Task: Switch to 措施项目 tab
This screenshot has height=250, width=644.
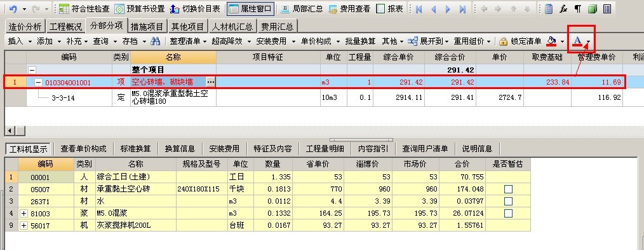Action: coord(147,27)
